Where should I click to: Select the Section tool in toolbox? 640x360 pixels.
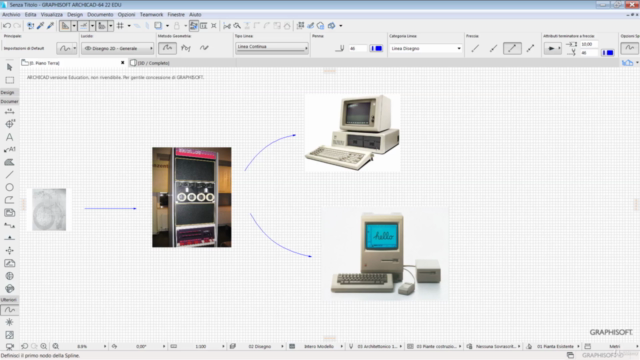coord(9,225)
